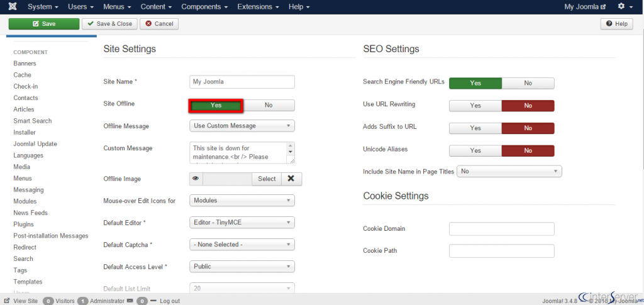Set Use URL Rewriting to No

click(x=528, y=106)
